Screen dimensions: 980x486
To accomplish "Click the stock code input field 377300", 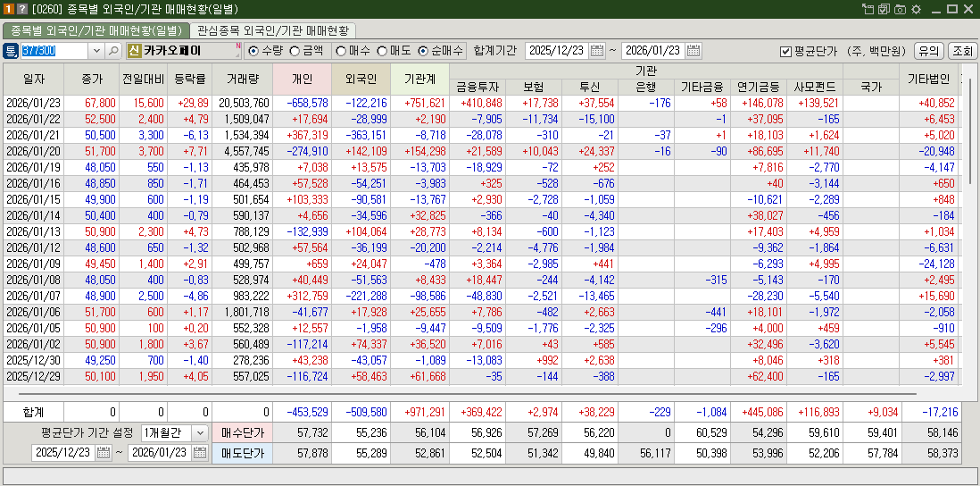I will [54, 51].
